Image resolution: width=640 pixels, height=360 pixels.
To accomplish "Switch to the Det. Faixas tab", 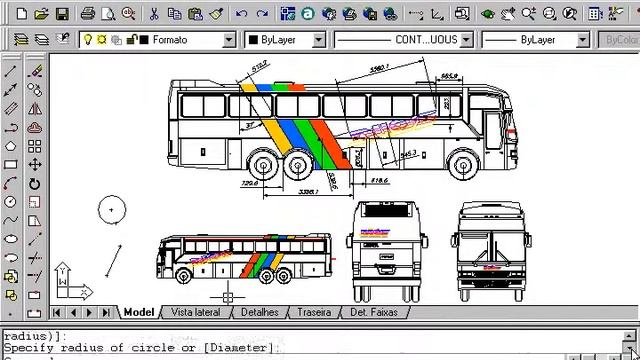I will pos(374,312).
